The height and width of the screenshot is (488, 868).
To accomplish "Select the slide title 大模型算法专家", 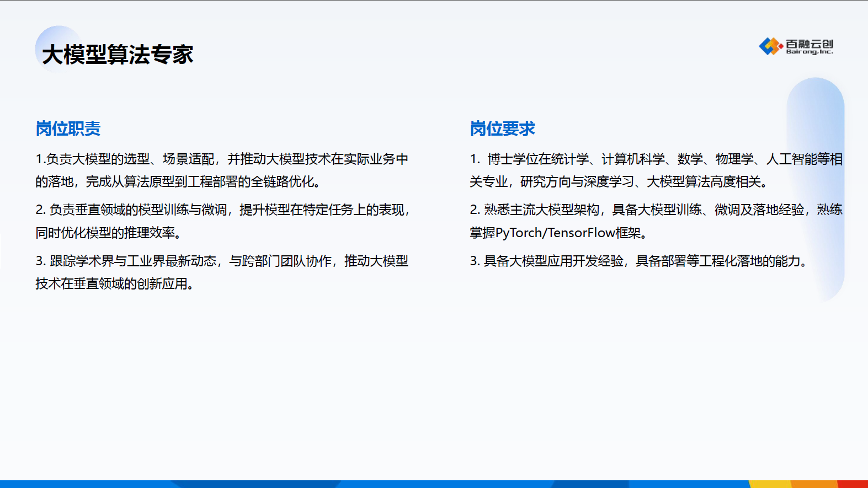I will (x=118, y=55).
